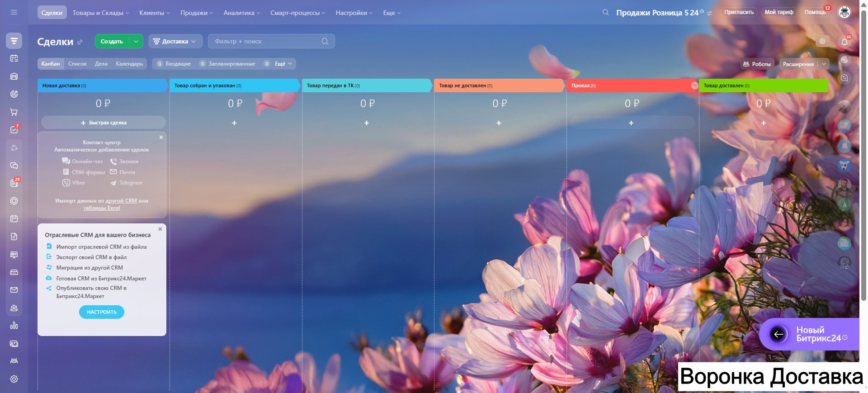
Task: Open Помощь in the top bar
Action: (815, 12)
